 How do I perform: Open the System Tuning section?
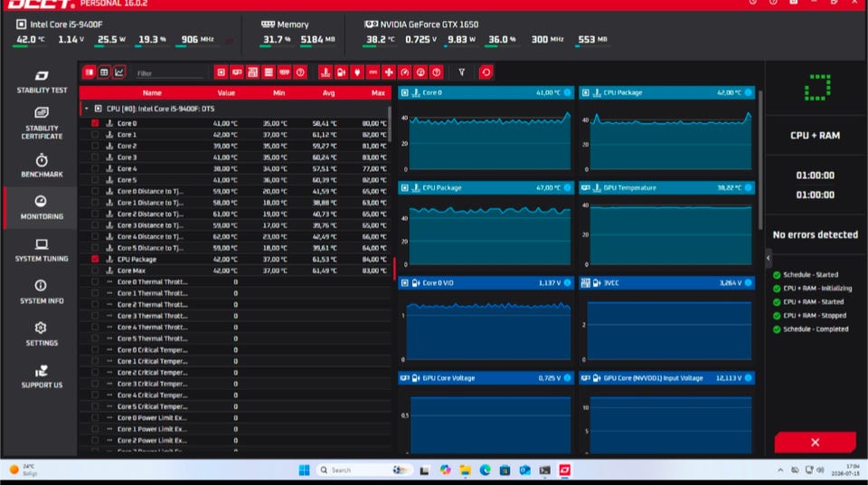coord(42,250)
